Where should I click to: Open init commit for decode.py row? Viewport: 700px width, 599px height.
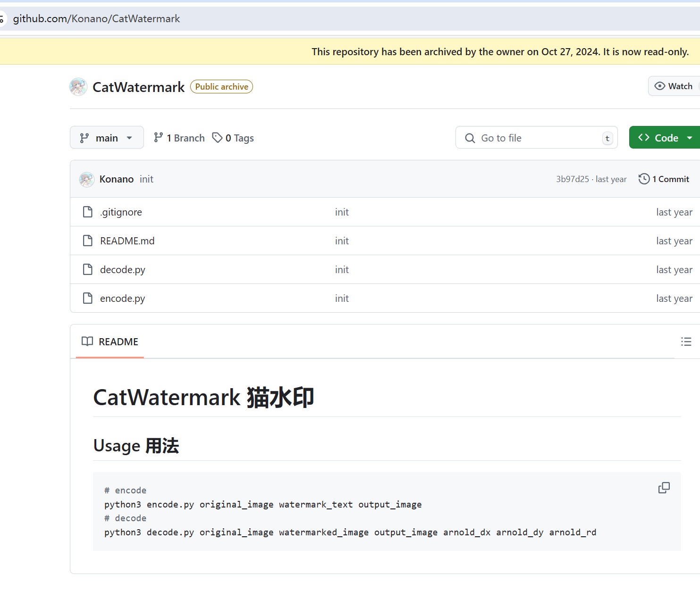342,270
